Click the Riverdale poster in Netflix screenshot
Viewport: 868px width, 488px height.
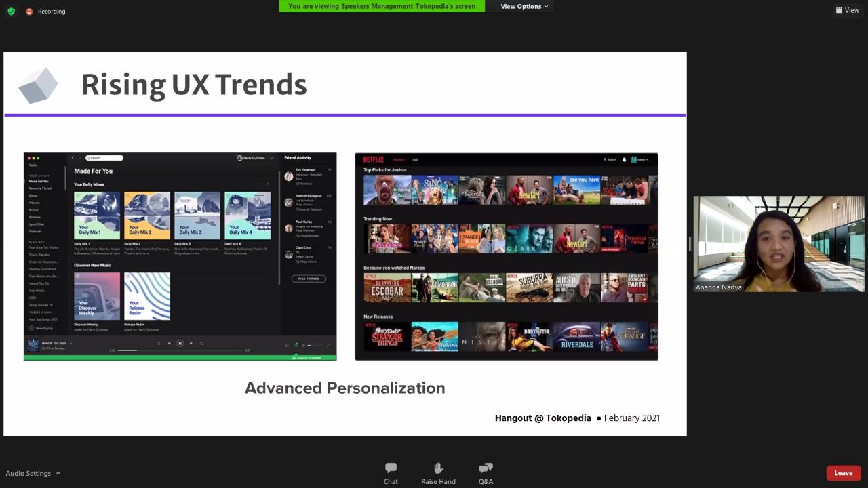click(x=576, y=337)
